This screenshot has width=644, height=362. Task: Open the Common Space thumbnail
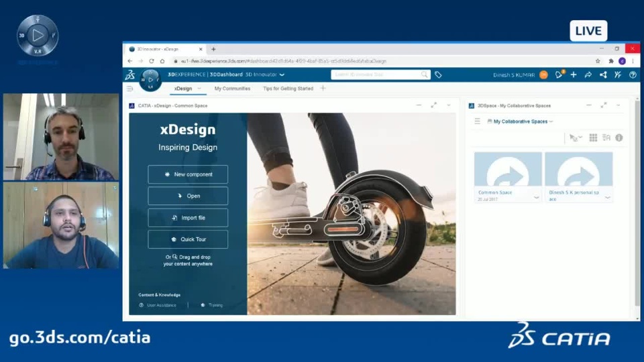pyautogui.click(x=508, y=170)
